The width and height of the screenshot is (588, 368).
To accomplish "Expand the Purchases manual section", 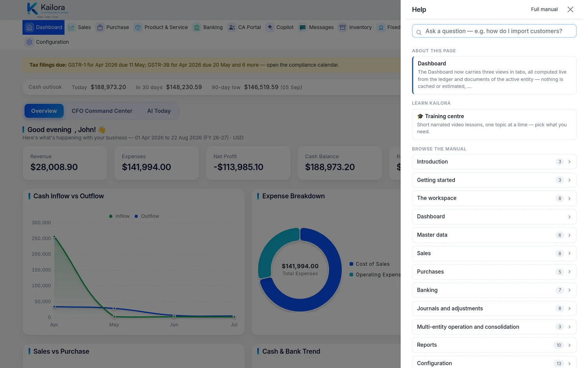I will click(494, 272).
